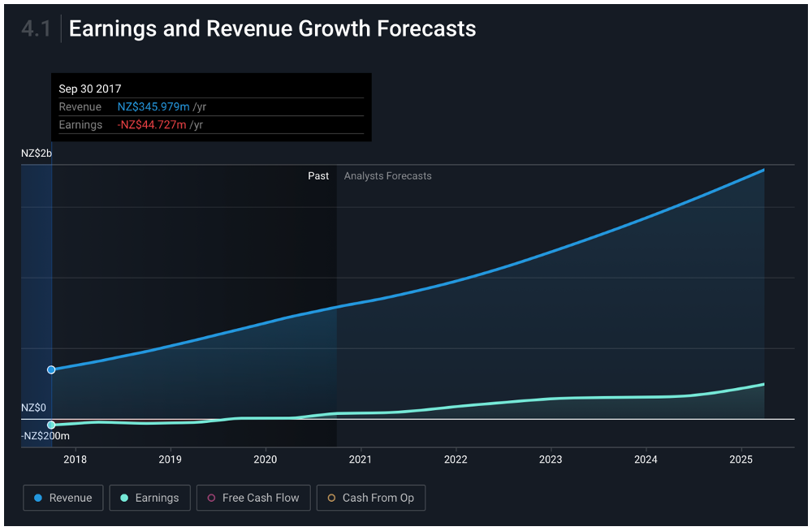Enable the Cash From Op series

[x=370, y=498]
